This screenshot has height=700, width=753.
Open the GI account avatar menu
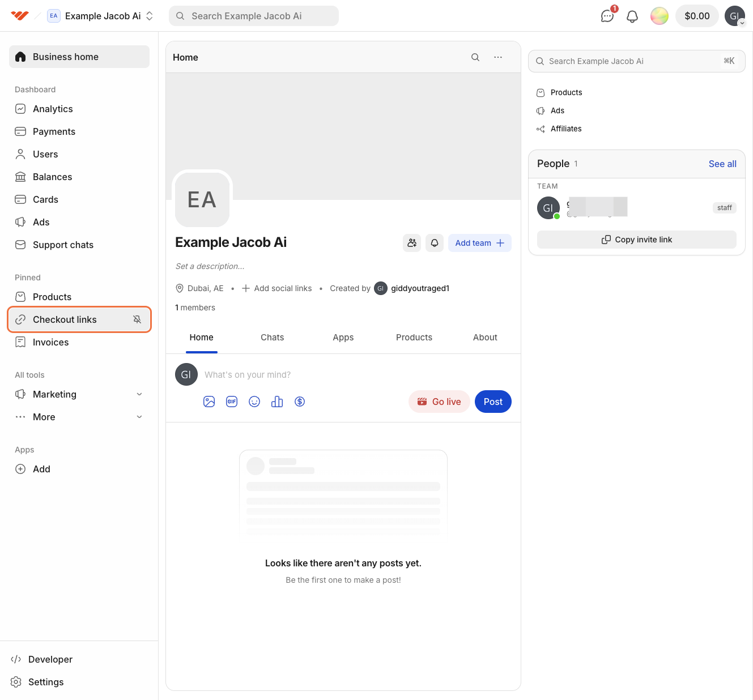[735, 16]
